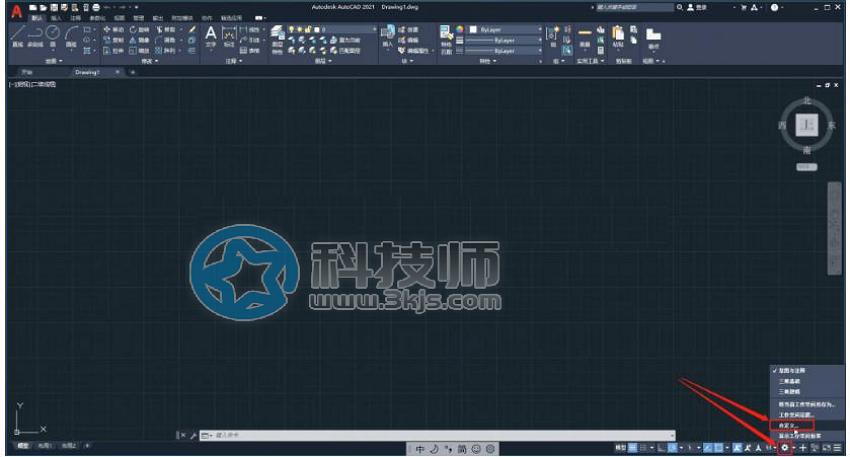The width and height of the screenshot is (850, 457).
Task: Open the lineweight ByLayer dropdown
Action: click(505, 40)
